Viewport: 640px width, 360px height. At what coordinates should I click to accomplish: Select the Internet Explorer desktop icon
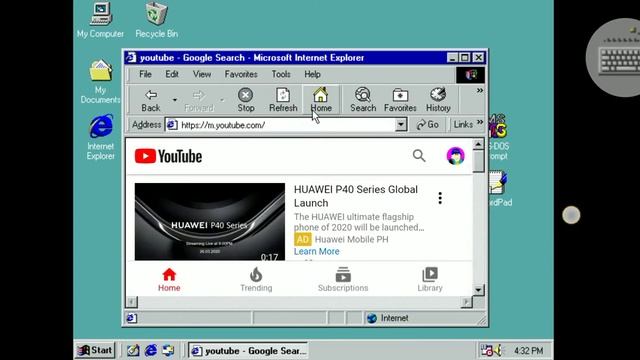click(x=101, y=137)
